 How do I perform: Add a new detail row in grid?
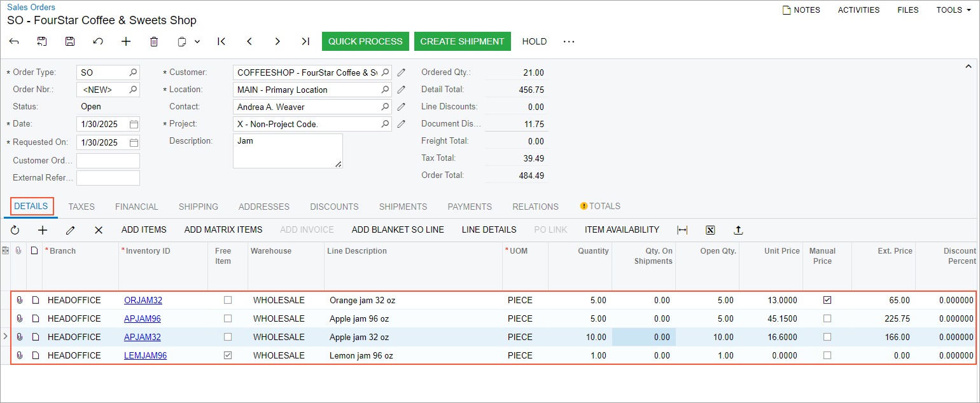click(43, 230)
